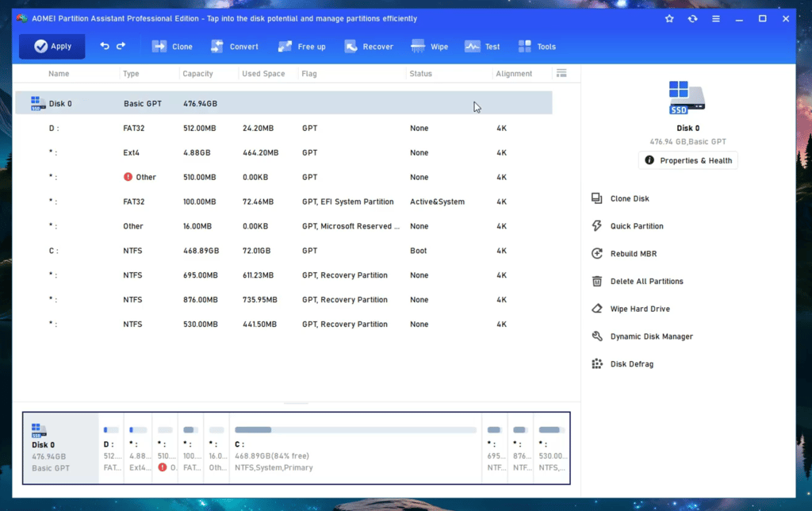This screenshot has width=812, height=511.
Task: Click the Rebuild MBR icon
Action: click(597, 253)
